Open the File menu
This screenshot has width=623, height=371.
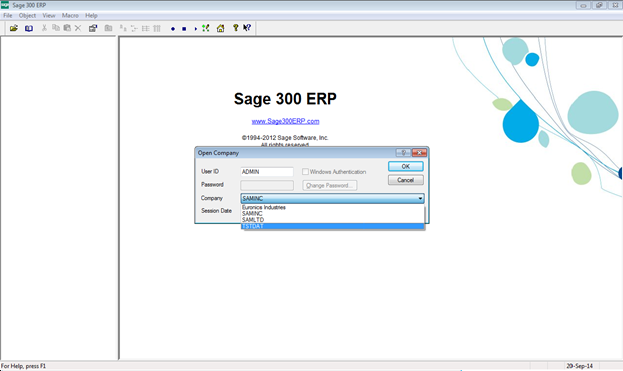tap(8, 15)
